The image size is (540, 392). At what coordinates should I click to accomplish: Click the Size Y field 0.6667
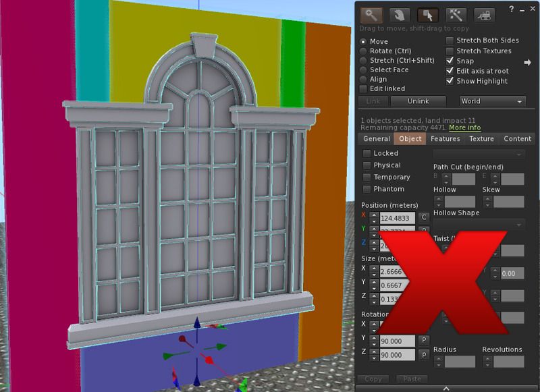coord(394,285)
